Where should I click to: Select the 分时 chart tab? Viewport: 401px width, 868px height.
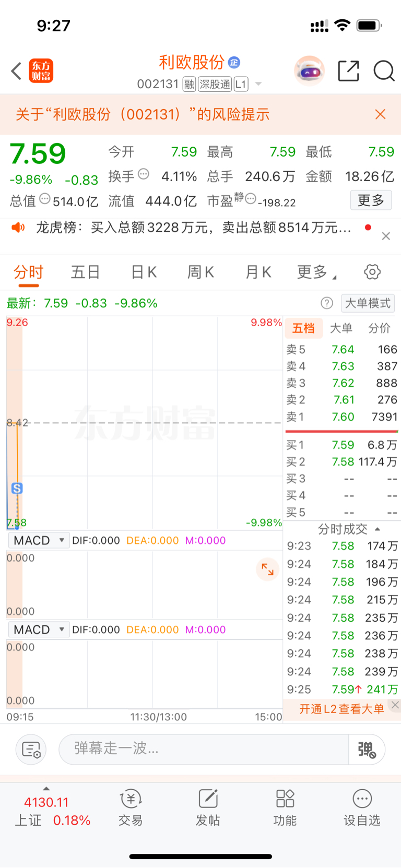click(29, 272)
